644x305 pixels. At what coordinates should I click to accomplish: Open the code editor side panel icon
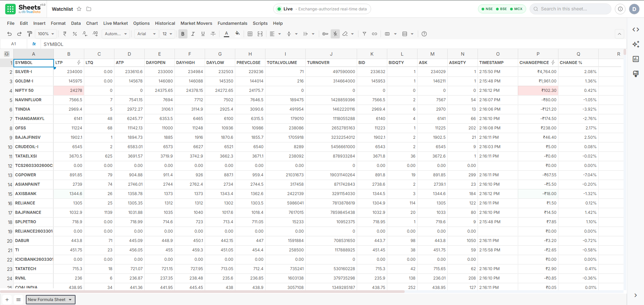pos(636,29)
